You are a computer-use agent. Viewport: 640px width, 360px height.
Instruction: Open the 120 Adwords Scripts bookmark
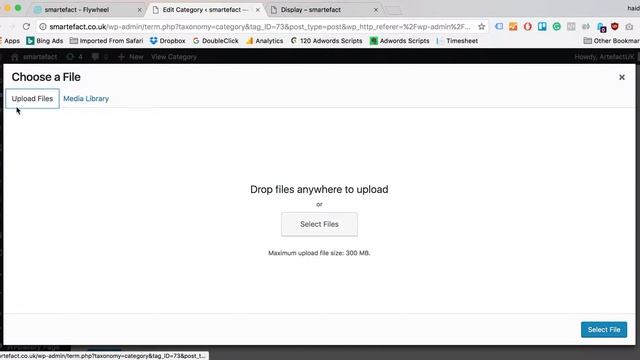coord(327,41)
